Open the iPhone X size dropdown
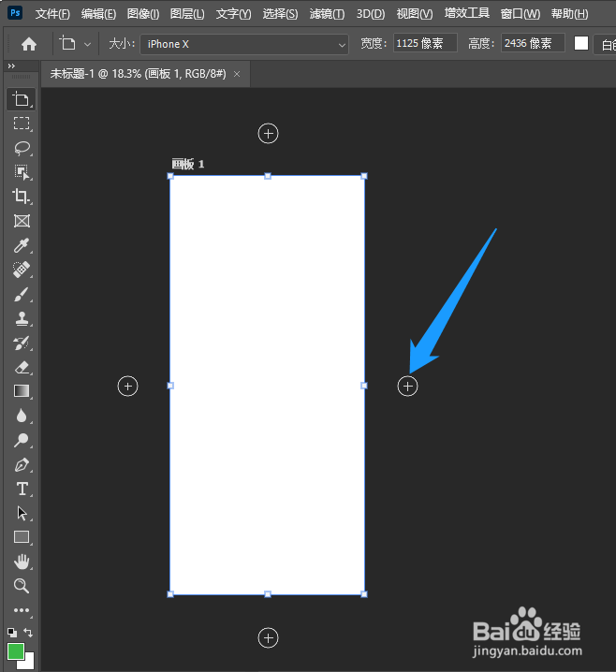 244,44
